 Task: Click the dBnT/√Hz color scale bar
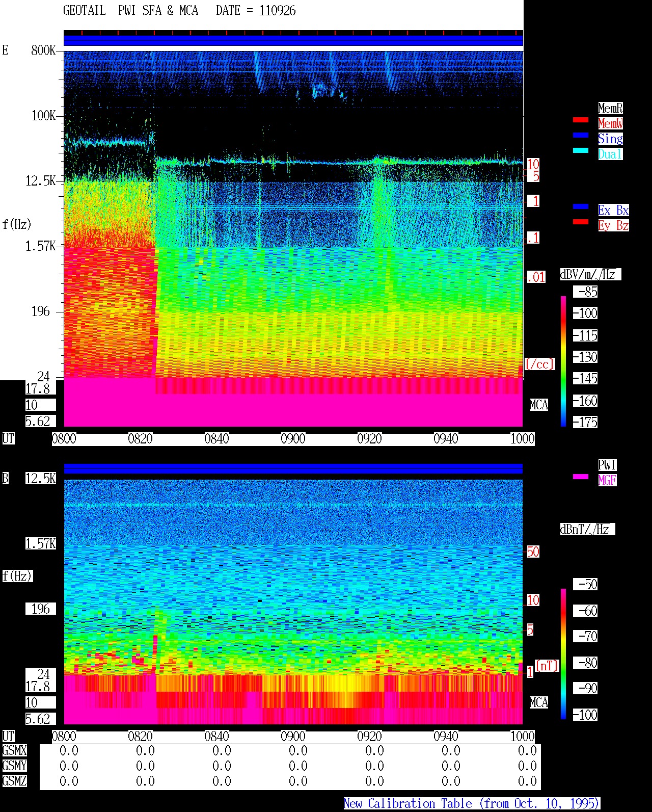coord(563,653)
